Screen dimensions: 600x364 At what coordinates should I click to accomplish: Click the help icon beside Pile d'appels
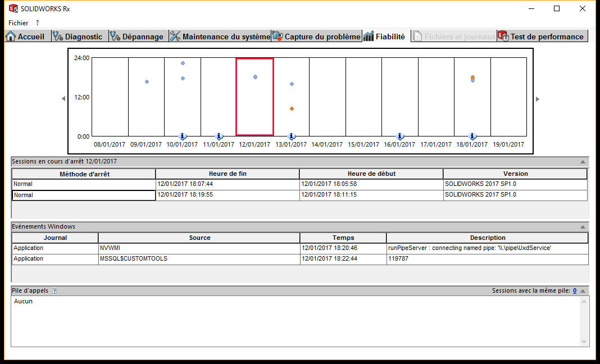pyautogui.click(x=54, y=291)
